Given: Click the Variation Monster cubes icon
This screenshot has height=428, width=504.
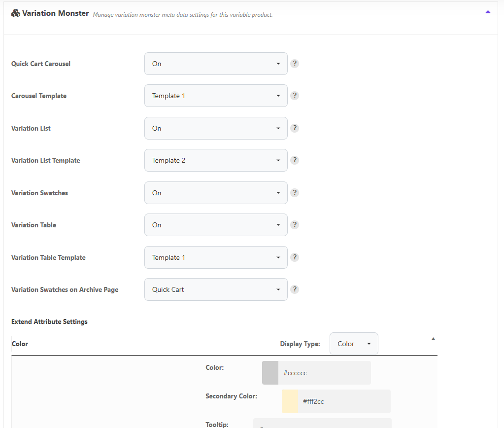Looking at the screenshot, I should [15, 13].
